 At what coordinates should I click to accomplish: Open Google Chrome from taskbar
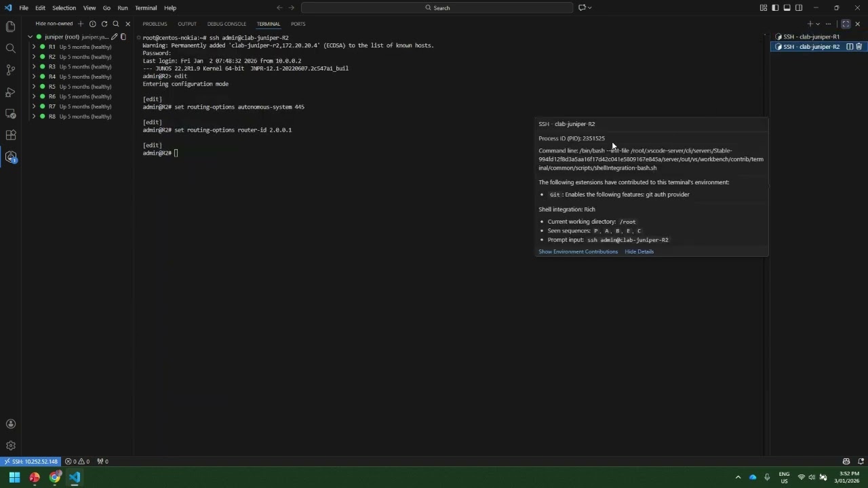click(x=55, y=477)
